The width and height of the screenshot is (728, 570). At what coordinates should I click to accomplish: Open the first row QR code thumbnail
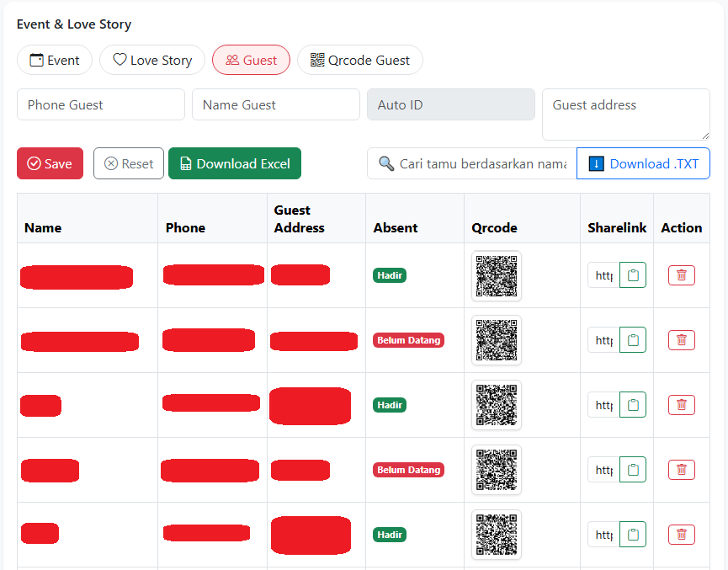tap(497, 275)
